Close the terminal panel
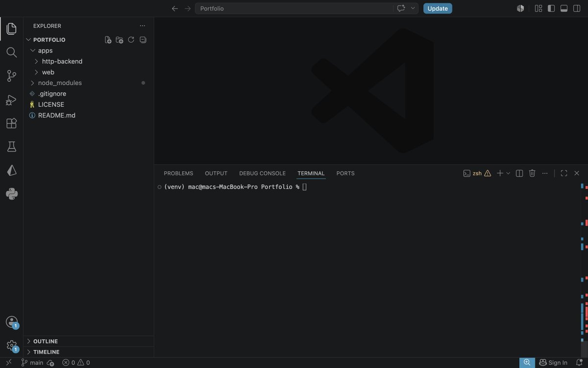The height and width of the screenshot is (368, 588). click(x=577, y=173)
